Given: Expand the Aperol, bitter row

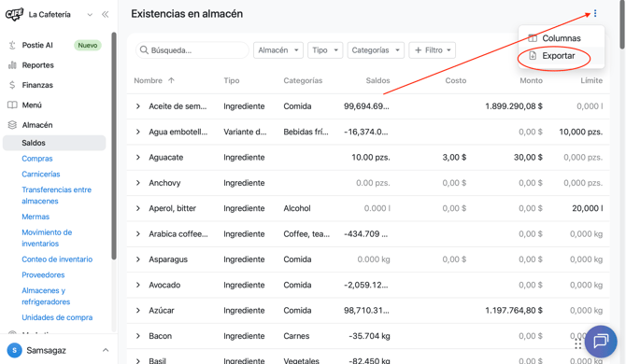Looking at the screenshot, I should 137,208.
